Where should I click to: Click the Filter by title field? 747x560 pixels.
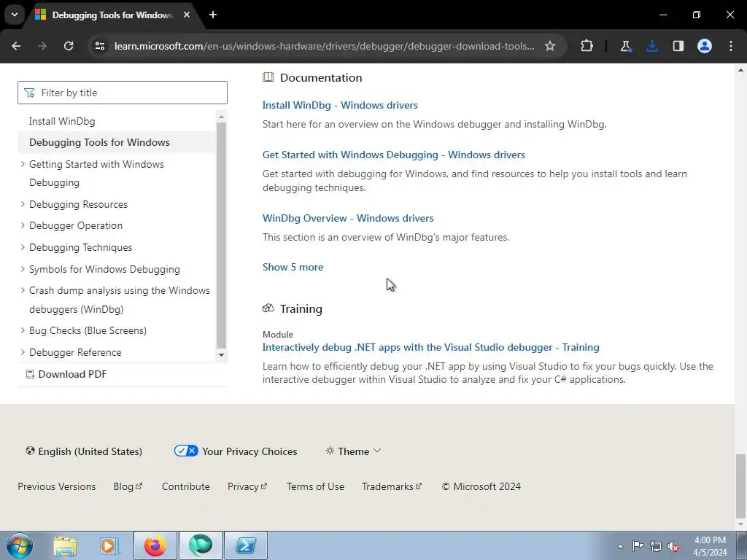(x=123, y=93)
